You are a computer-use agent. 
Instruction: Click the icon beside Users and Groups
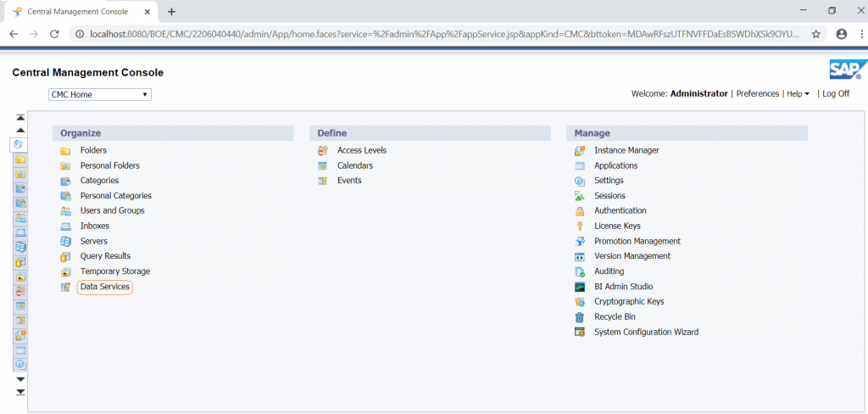[x=65, y=211]
